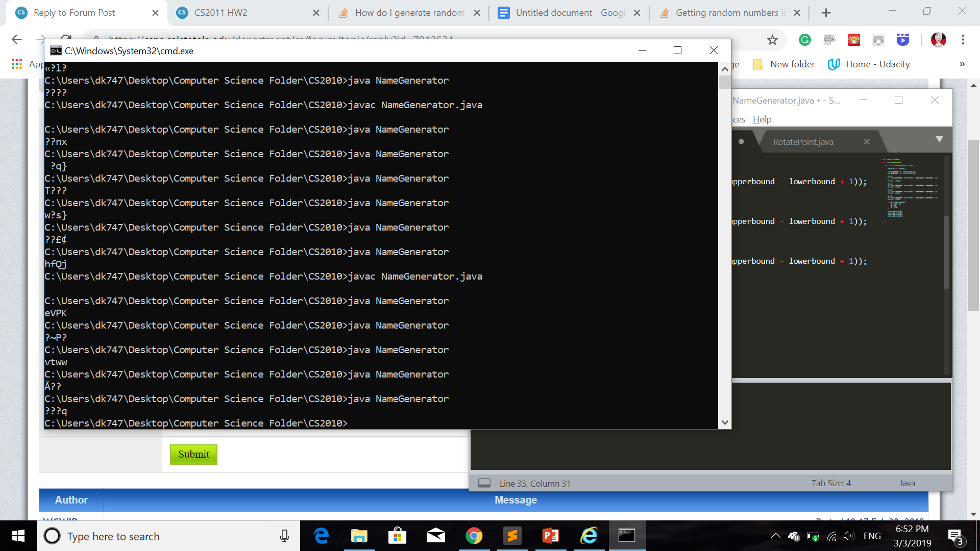This screenshot has height=551, width=980.
Task: Open Chrome three-dot menu
Action: pos(963,40)
